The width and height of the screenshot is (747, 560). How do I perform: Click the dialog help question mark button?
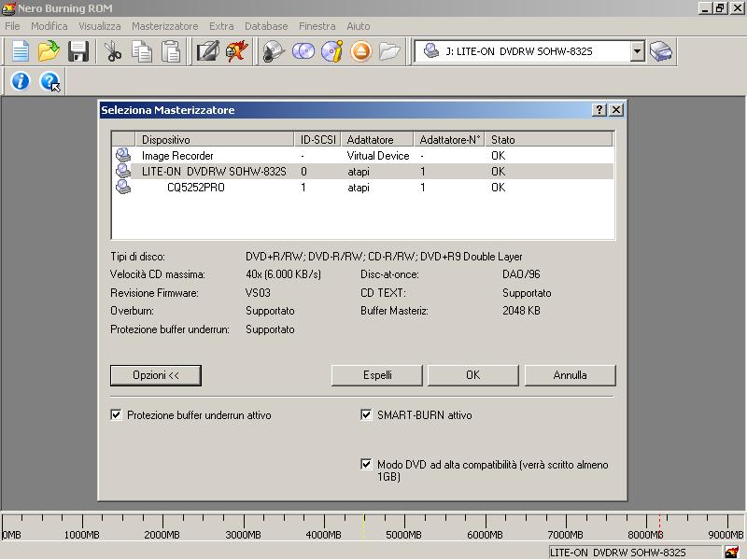(599, 110)
